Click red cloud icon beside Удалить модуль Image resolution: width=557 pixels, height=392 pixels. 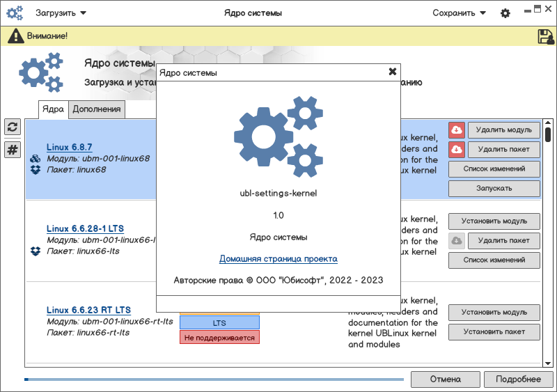[456, 130]
